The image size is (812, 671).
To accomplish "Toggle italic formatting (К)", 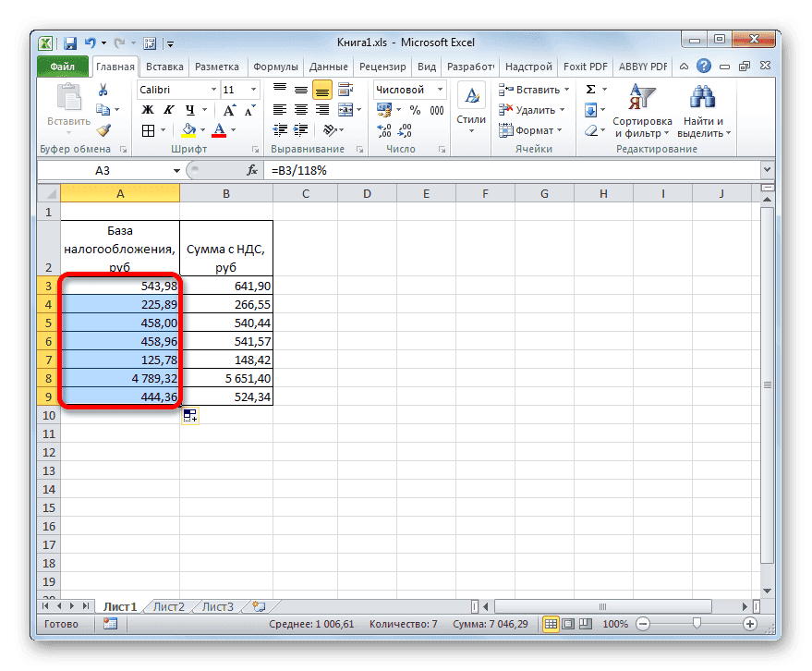I will click(167, 111).
